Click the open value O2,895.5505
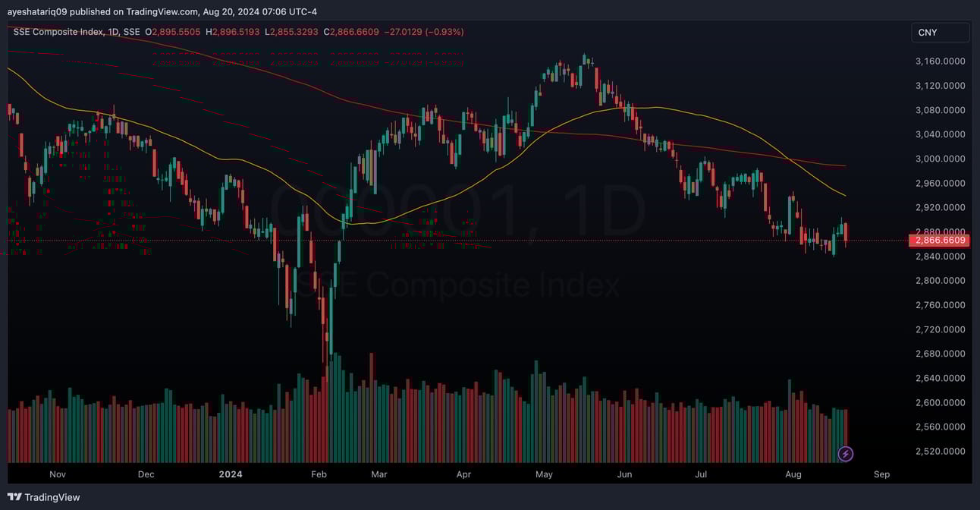 pyautogui.click(x=173, y=32)
